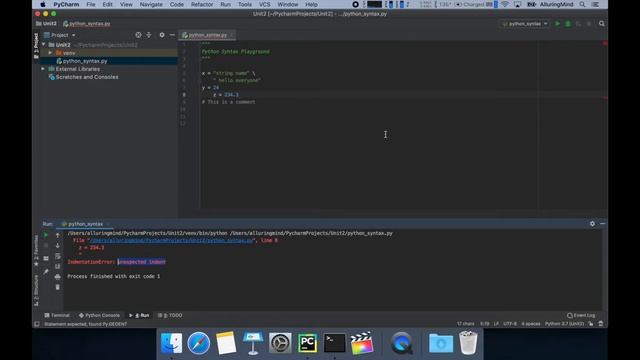
Task: Toggle the Project side tool window stripe
Action: (x=36, y=46)
